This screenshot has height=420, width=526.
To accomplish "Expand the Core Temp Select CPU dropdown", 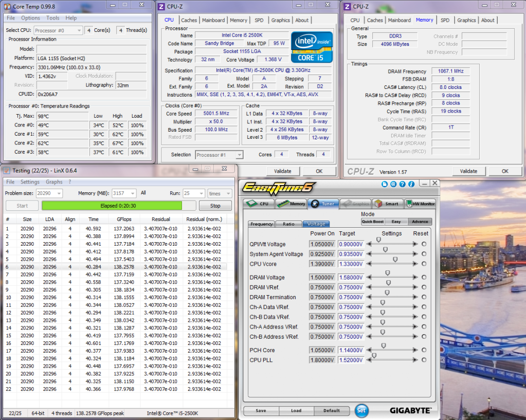I will pyautogui.click(x=79, y=30).
